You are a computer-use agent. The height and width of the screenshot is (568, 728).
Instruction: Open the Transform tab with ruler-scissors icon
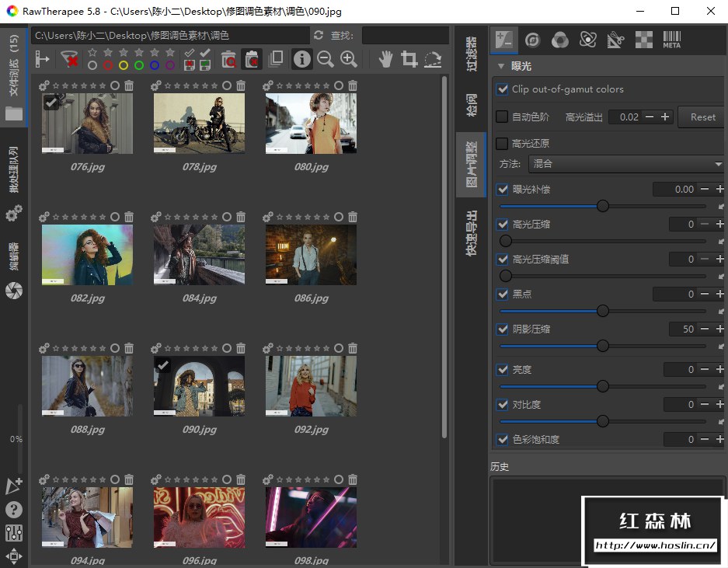(x=616, y=40)
